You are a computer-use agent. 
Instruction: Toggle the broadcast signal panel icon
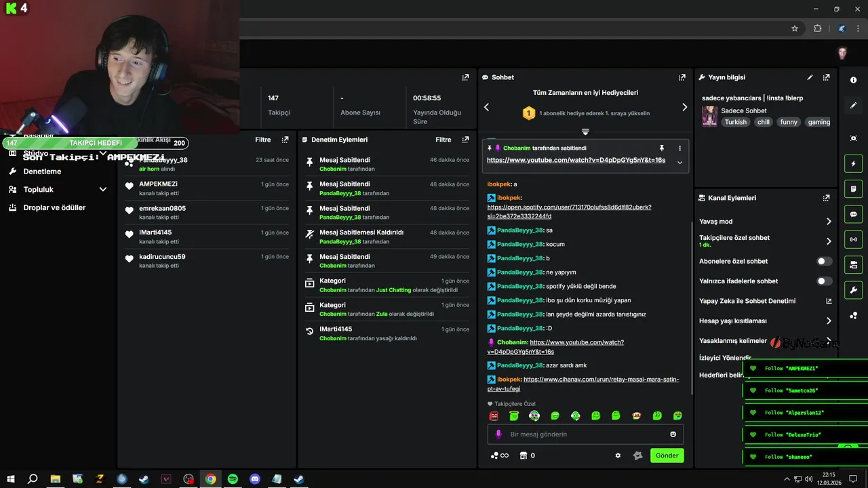tap(853, 239)
